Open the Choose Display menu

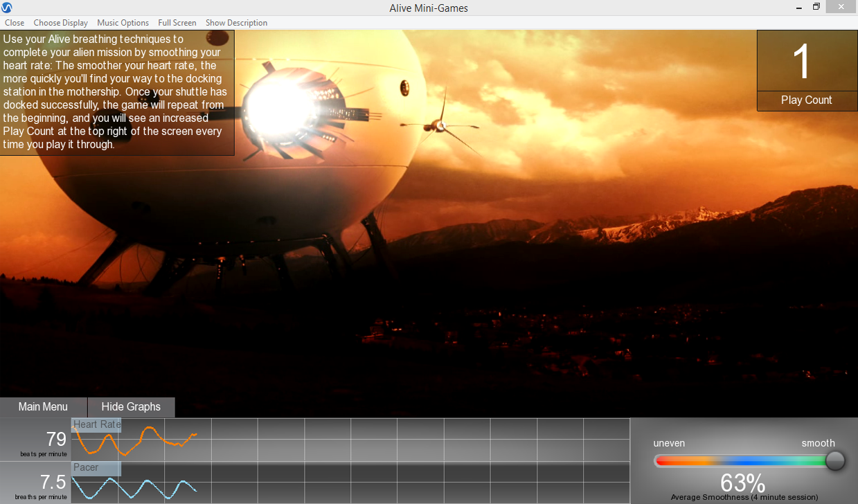61,23
